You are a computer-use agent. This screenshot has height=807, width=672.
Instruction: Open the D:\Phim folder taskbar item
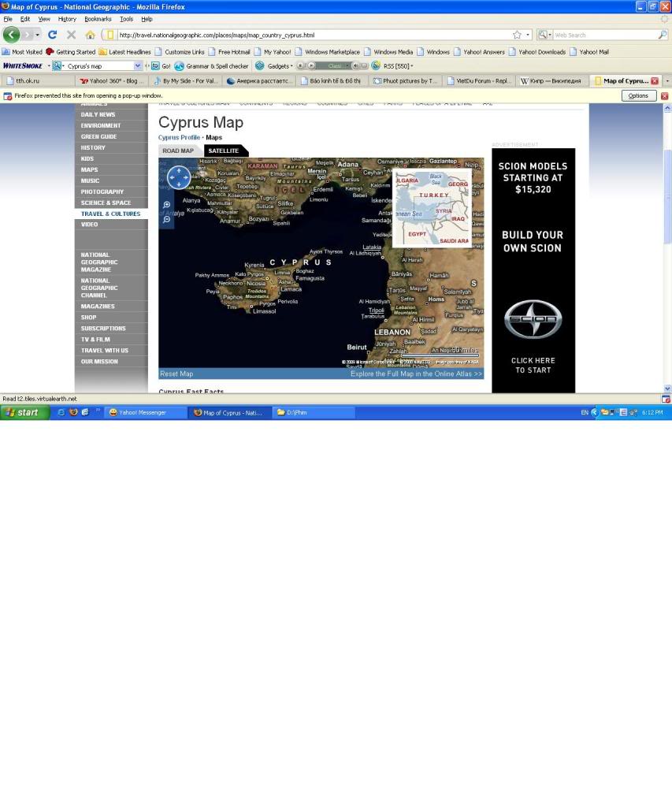pyautogui.click(x=314, y=412)
